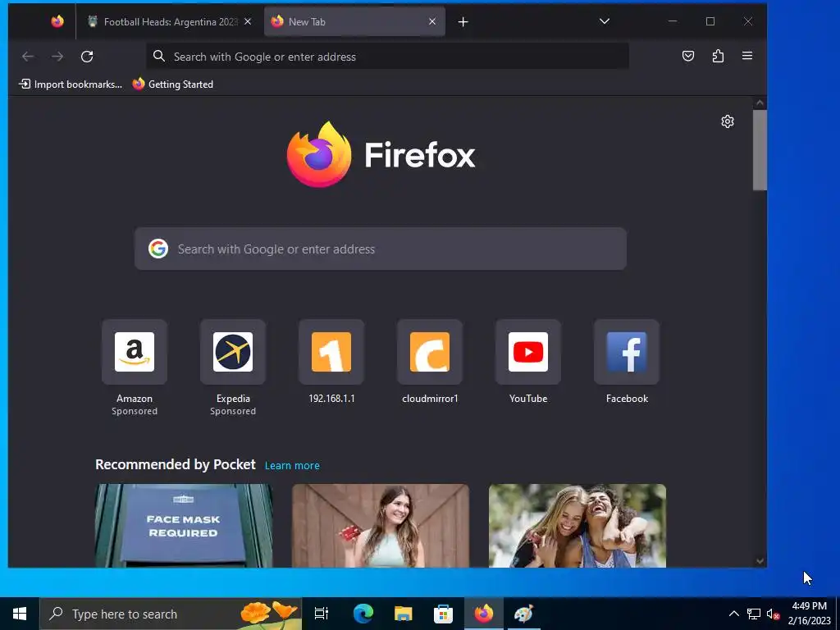
Task: Open Task View on taskbar
Action: [x=322, y=614]
